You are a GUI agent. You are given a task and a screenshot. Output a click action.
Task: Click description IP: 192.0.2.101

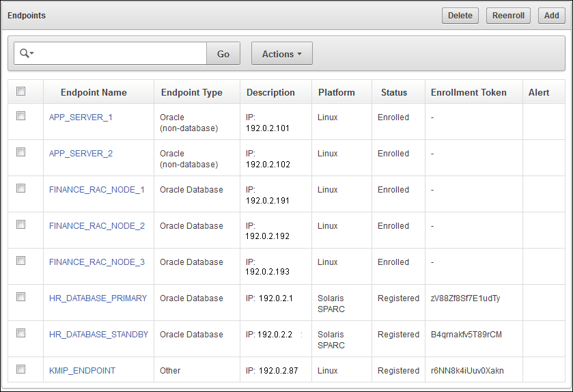pos(268,123)
